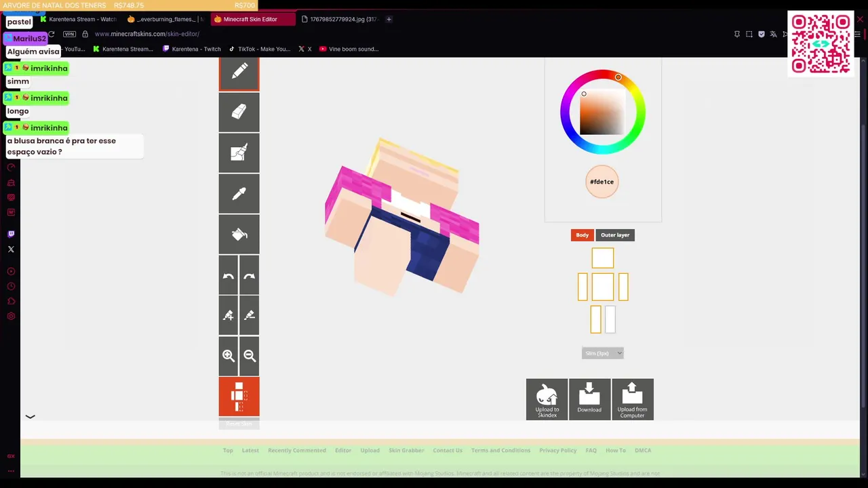Zoom out of the skin model
Viewport: 868px width, 488px height.
click(x=250, y=356)
